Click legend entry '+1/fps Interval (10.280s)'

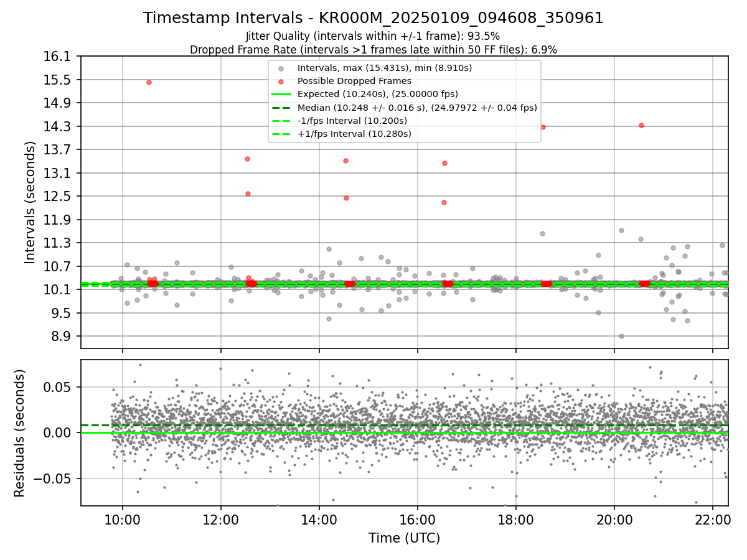point(354,134)
